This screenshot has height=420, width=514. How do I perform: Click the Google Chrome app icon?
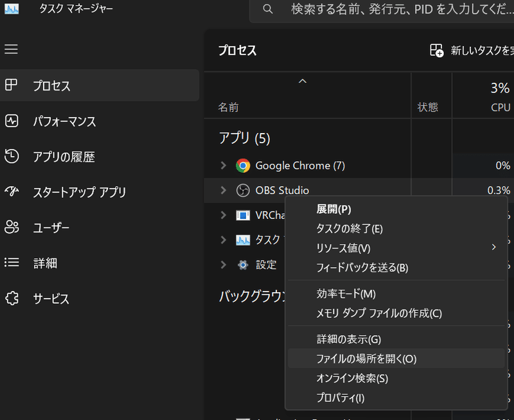[x=243, y=166]
